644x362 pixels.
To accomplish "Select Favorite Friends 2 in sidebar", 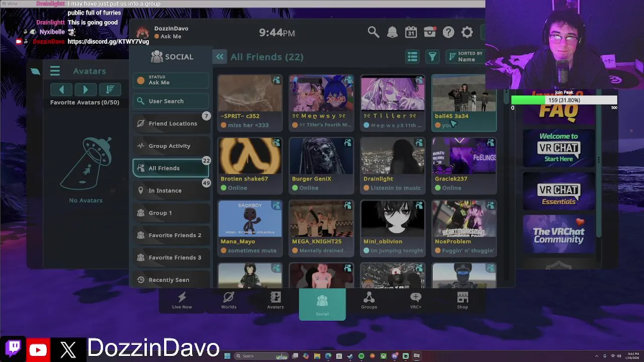I will click(171, 235).
